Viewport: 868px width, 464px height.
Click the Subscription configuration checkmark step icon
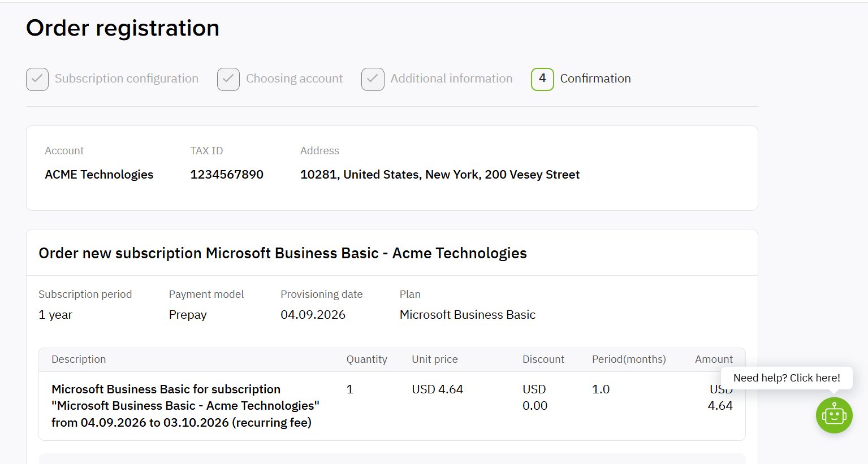[x=37, y=79]
